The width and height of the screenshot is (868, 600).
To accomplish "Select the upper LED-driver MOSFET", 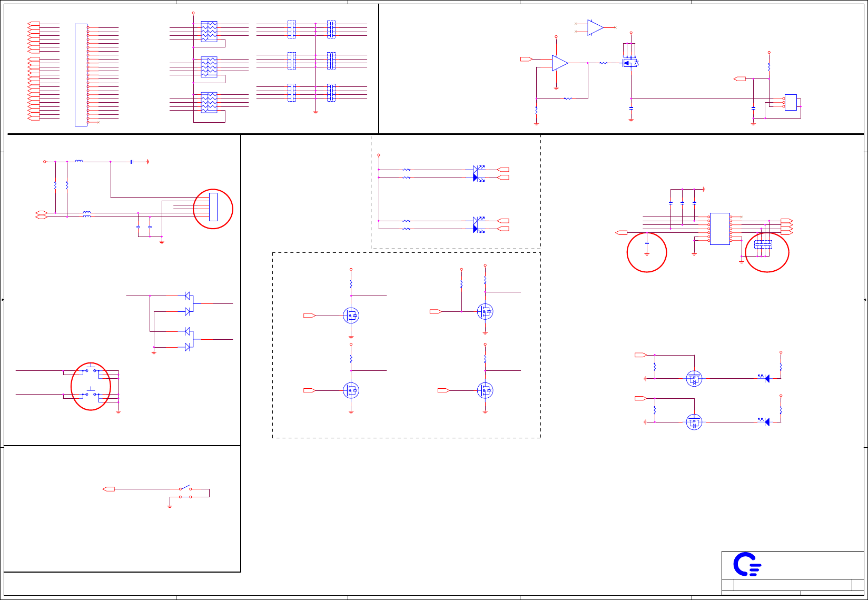I will (x=694, y=378).
